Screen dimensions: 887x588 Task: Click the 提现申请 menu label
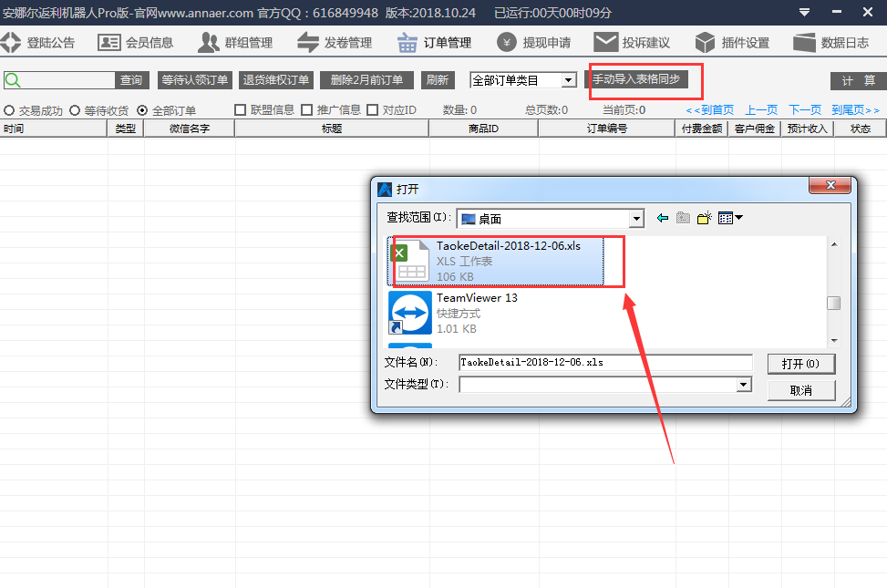[547, 43]
